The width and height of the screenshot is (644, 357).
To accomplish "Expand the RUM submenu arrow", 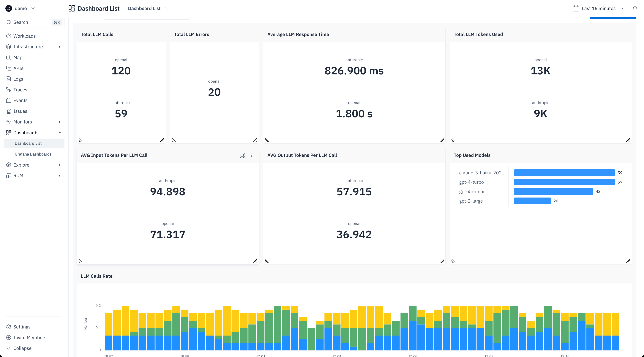I will click(x=59, y=176).
